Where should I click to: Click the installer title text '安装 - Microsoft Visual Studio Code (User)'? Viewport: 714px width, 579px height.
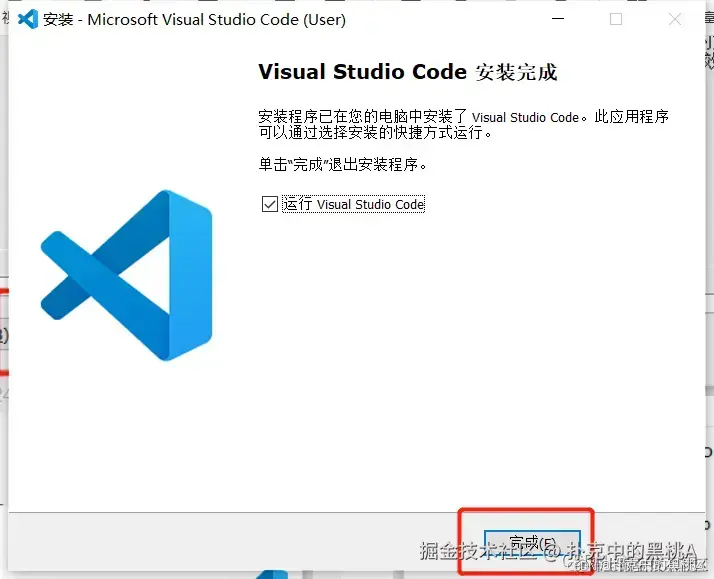194,20
